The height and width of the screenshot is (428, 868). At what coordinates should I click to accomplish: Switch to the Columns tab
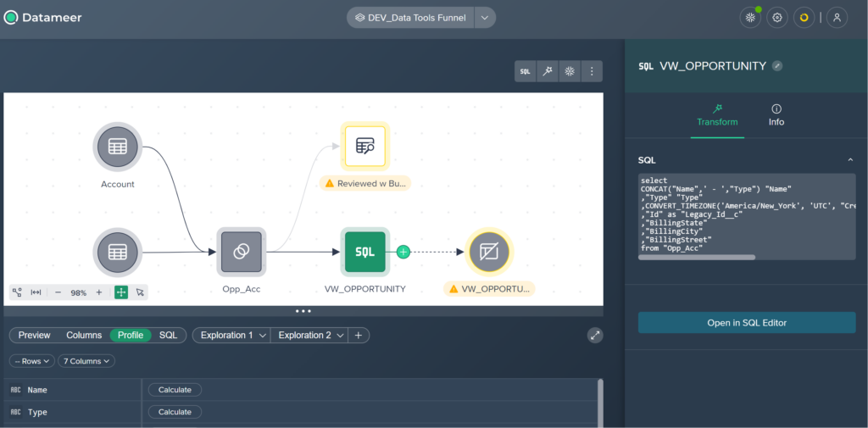84,335
